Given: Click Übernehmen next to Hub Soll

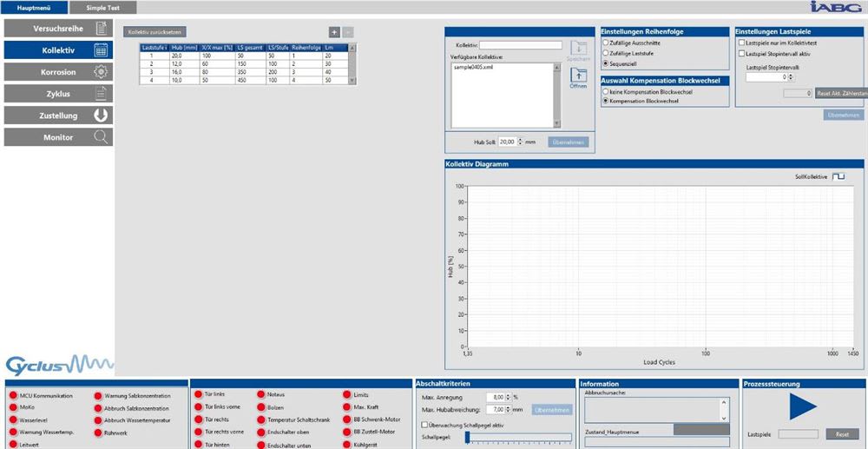Looking at the screenshot, I should [x=569, y=142].
